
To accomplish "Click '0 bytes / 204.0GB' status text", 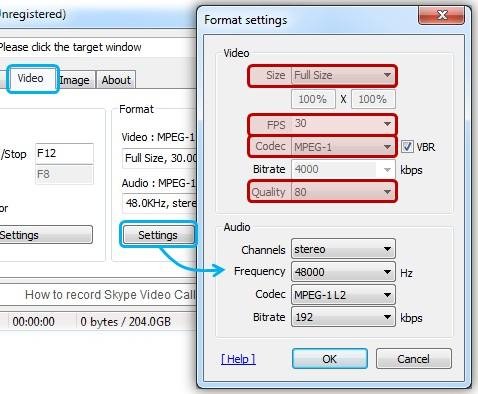I will [126, 322].
